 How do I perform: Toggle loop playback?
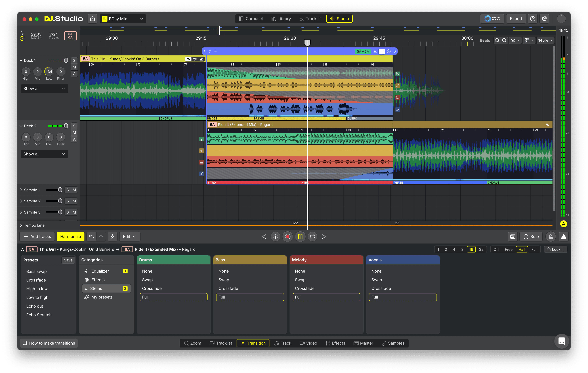pos(313,237)
